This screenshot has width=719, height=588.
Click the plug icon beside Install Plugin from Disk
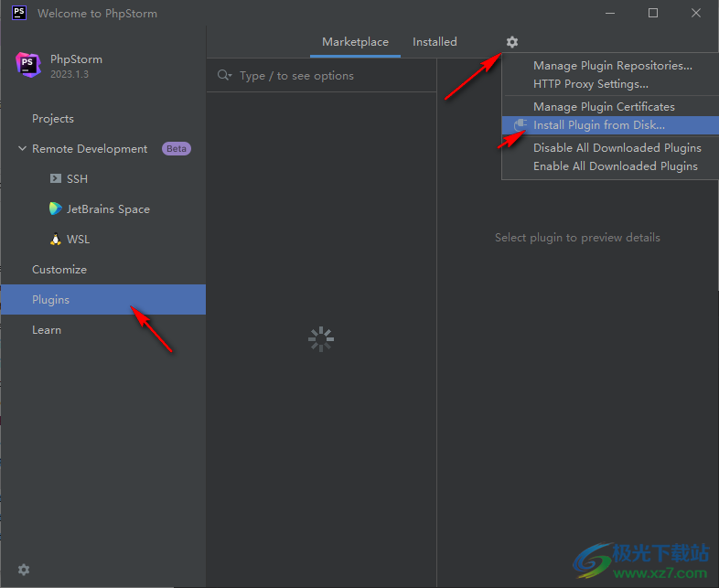(x=520, y=125)
